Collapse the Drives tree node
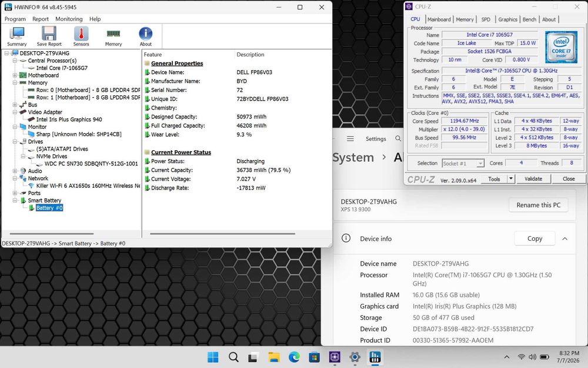Image resolution: width=588 pixels, height=368 pixels. coord(15,141)
